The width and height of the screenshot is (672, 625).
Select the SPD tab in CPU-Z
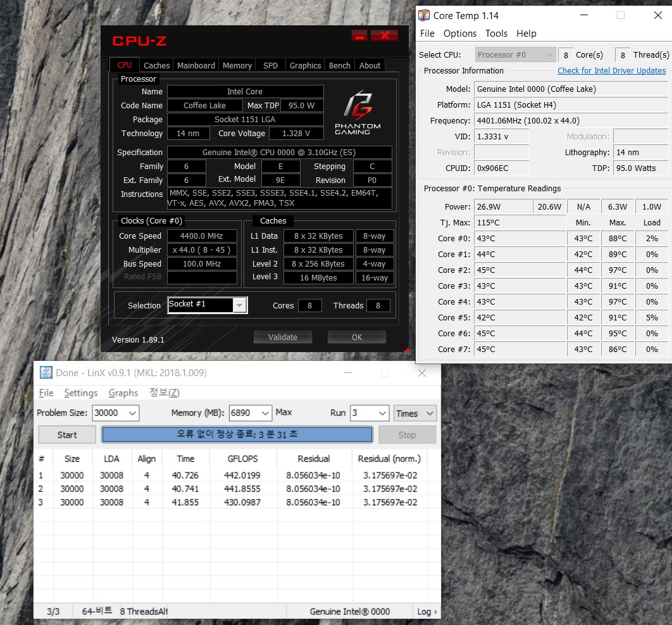click(x=270, y=65)
